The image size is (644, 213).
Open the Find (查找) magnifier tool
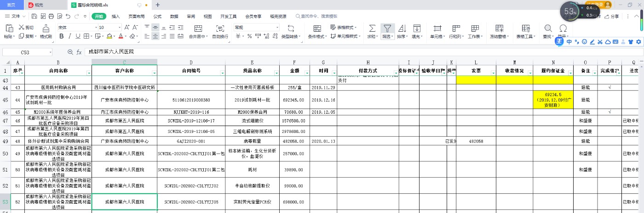[x=548, y=28]
